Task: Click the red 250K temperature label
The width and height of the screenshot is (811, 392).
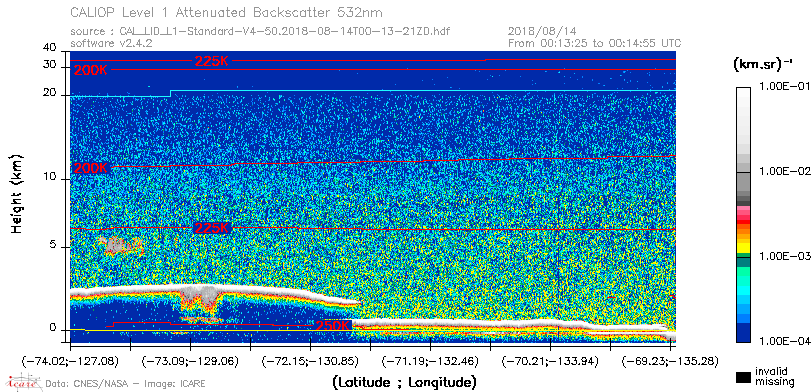Action: click(333, 326)
